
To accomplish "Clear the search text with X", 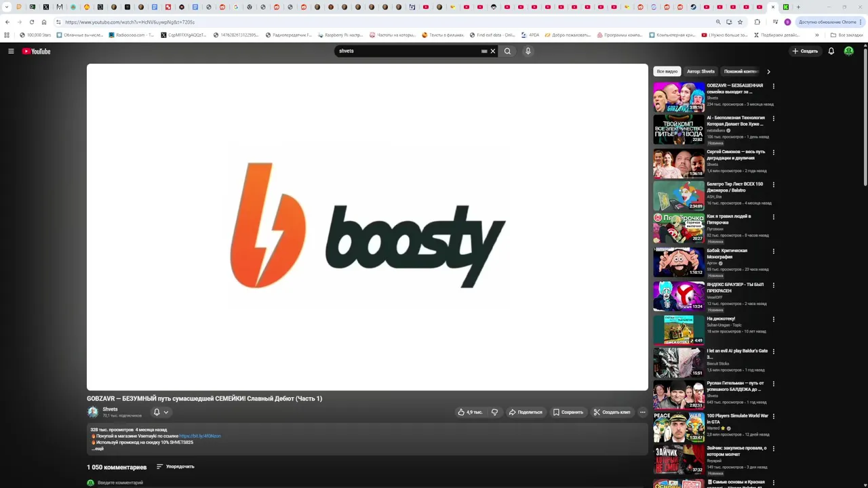I will (x=493, y=51).
